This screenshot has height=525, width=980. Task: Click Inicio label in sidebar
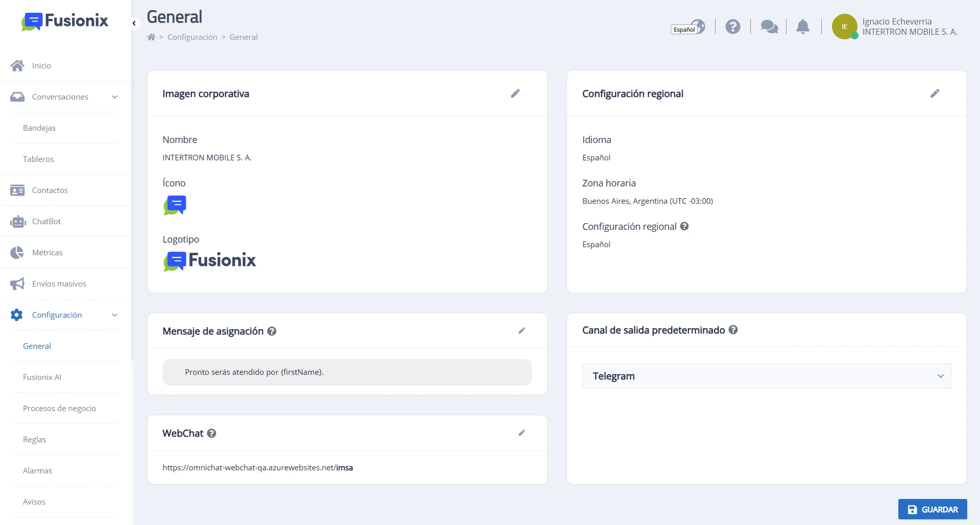tap(41, 65)
